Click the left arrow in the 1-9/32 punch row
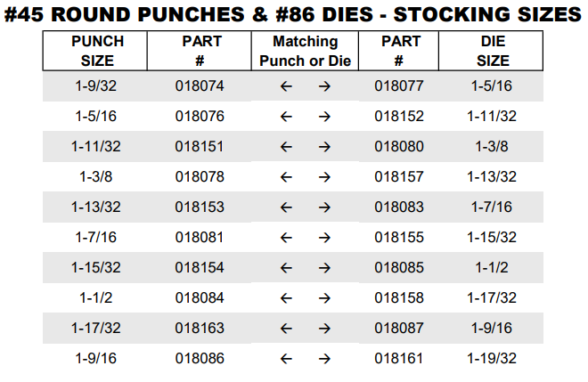Image resolution: width=588 pixels, height=382 pixels. click(x=286, y=86)
